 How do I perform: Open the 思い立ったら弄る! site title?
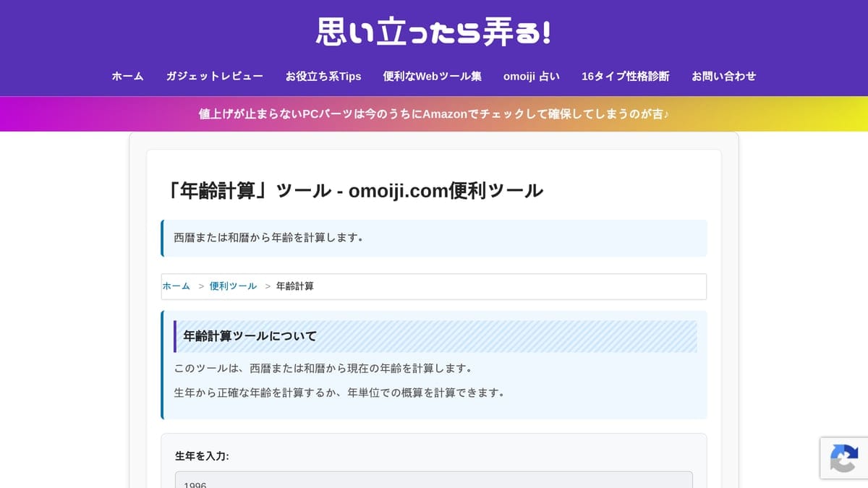(433, 32)
